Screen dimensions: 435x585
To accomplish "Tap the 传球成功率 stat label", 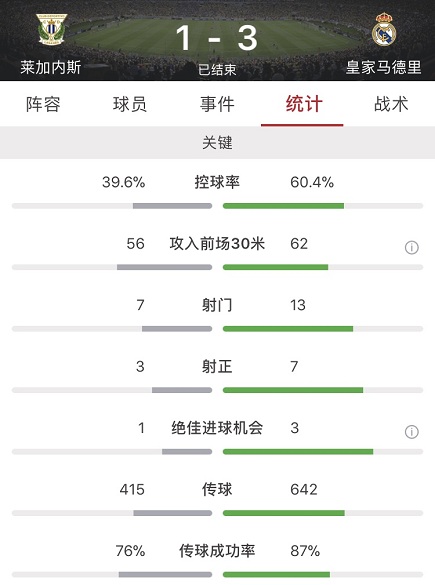I will coord(217,551).
